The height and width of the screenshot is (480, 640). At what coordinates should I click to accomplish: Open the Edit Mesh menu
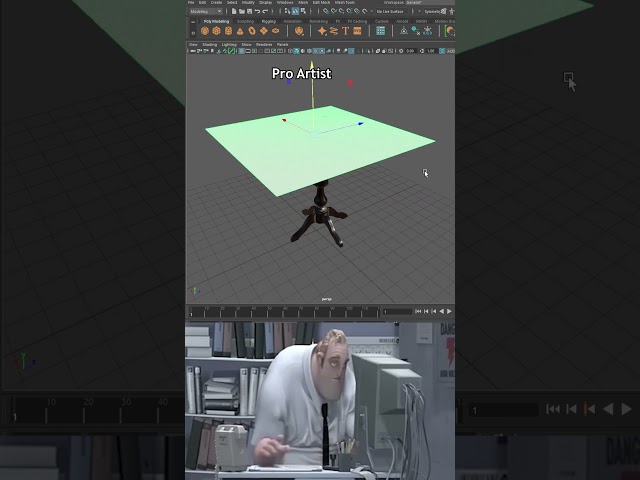321,2
